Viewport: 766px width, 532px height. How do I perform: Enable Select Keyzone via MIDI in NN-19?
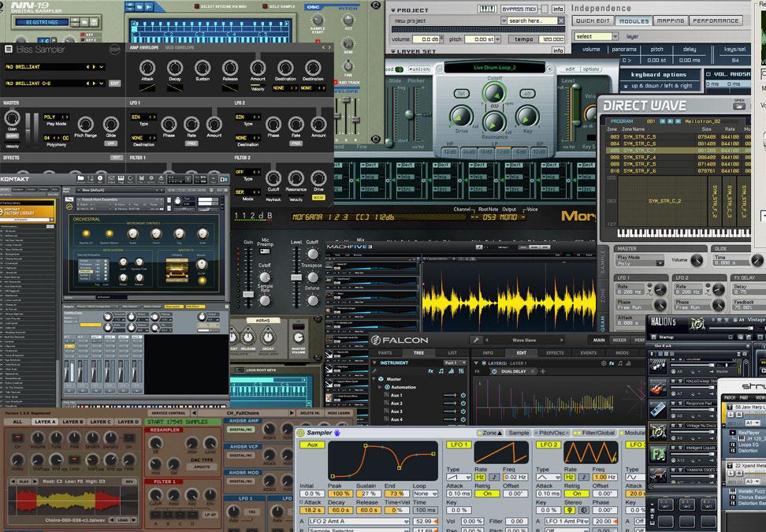point(197,6)
